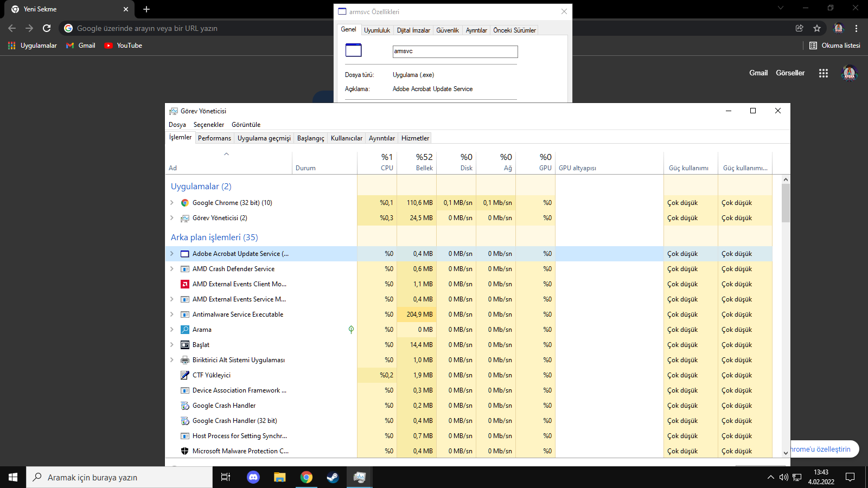Screen dimensions: 868x488
Task: Click the Discord icon in the taskbar
Action: pyautogui.click(x=253, y=477)
